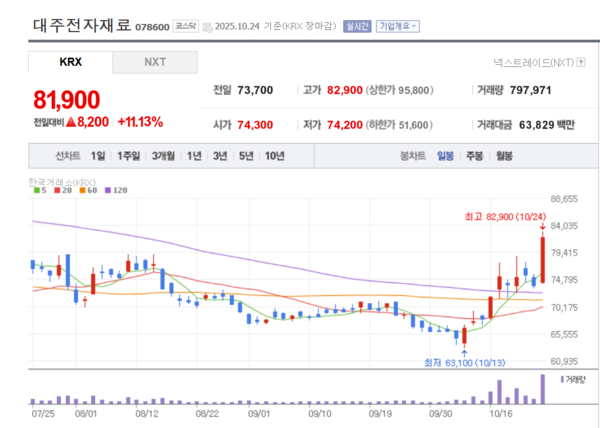Click the 최고 82,900 high marker
600x428 pixels.
click(x=504, y=217)
